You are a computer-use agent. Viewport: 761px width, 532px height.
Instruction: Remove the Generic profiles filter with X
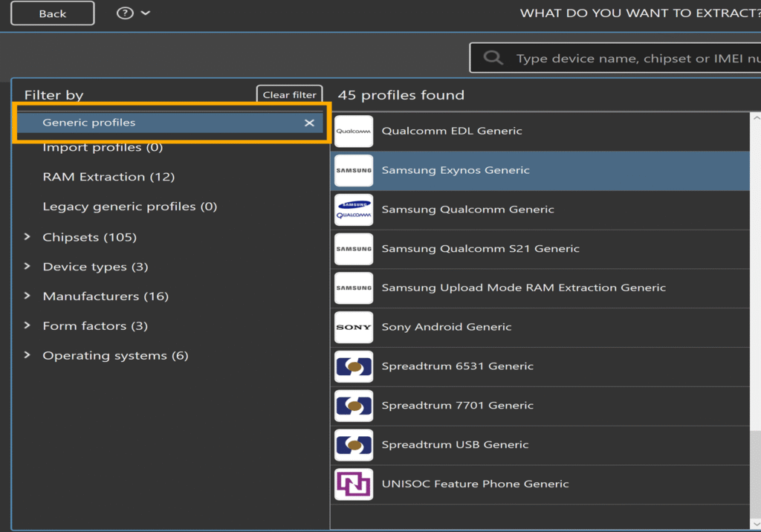[x=309, y=123]
